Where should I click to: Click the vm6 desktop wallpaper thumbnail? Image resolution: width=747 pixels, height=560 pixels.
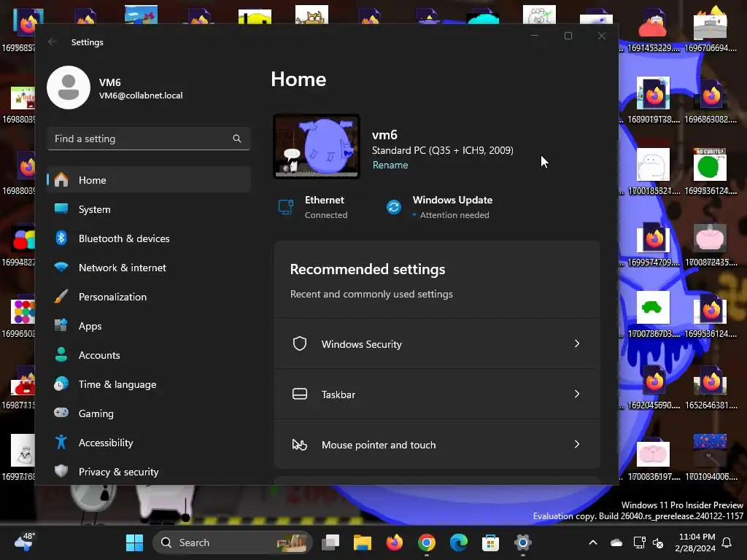point(317,146)
